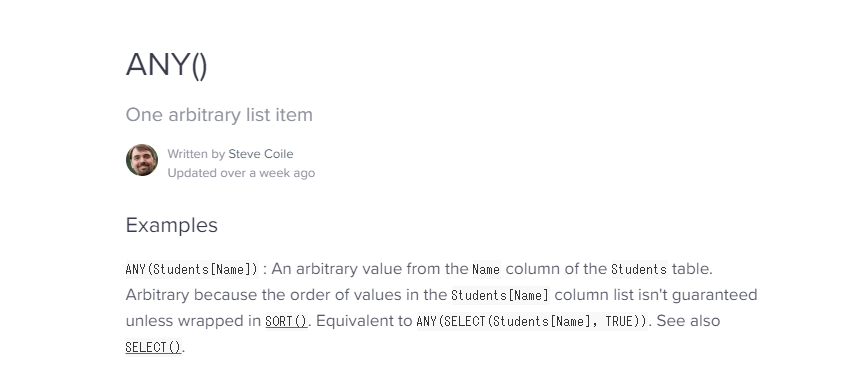Click the phrase An arbitrary value from the
This screenshot has height=374, width=844.
coord(370,269)
